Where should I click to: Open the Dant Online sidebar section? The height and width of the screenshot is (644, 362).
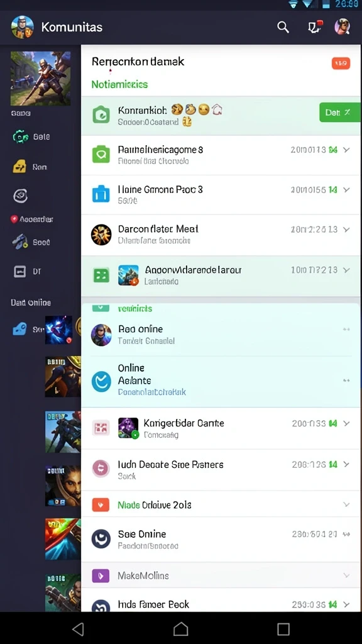31,303
